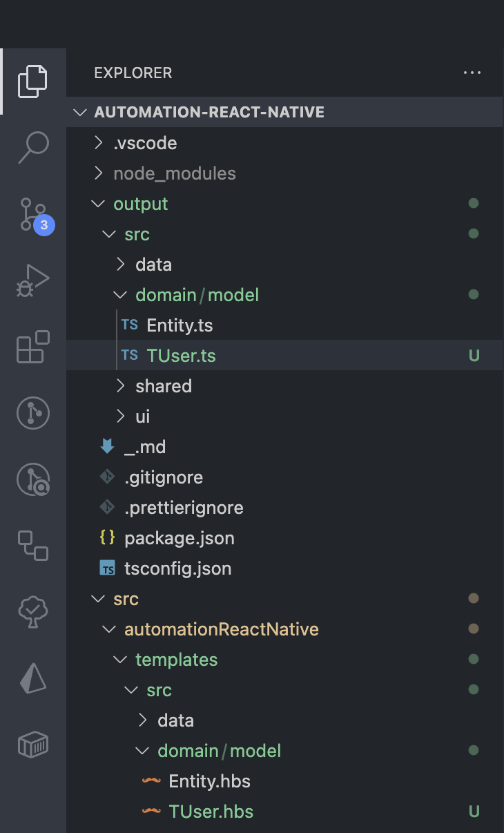Expand the .vscode folder
504x833 pixels.
pyautogui.click(x=145, y=143)
